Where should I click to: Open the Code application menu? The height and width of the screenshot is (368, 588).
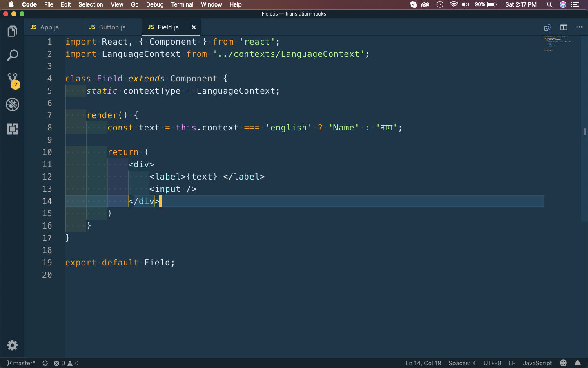pos(29,4)
